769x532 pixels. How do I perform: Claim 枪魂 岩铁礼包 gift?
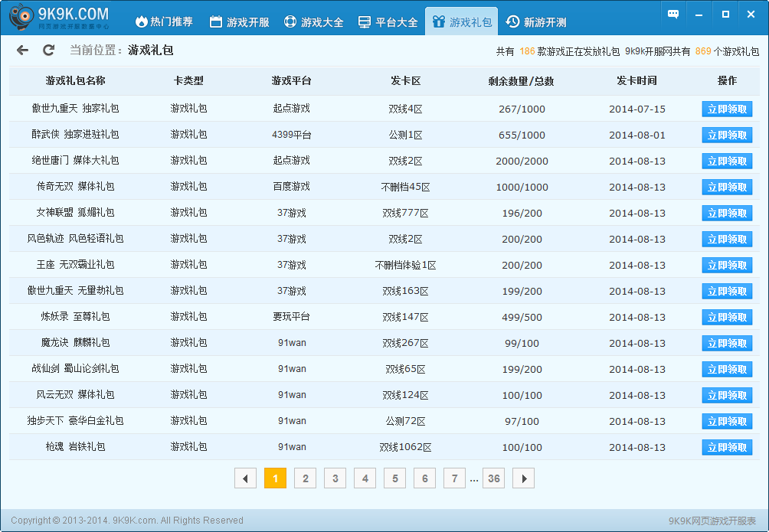tap(727, 447)
